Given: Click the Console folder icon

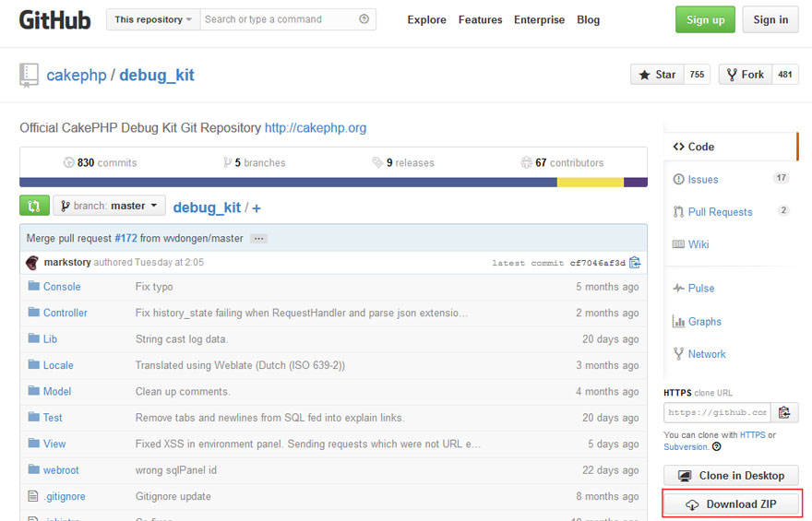Looking at the screenshot, I should click(33, 286).
